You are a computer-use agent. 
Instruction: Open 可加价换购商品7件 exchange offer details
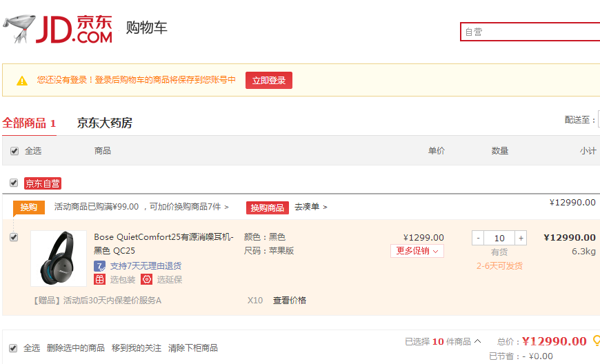coord(189,207)
